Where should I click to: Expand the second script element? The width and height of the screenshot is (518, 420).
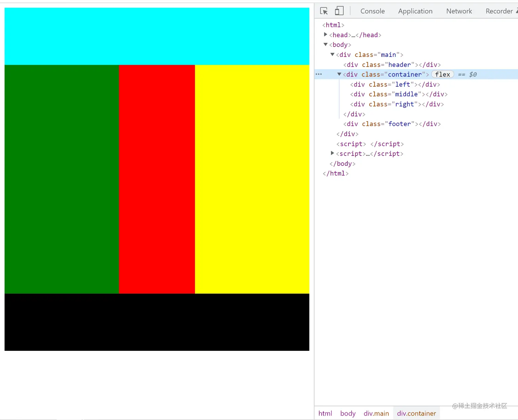(x=332, y=153)
